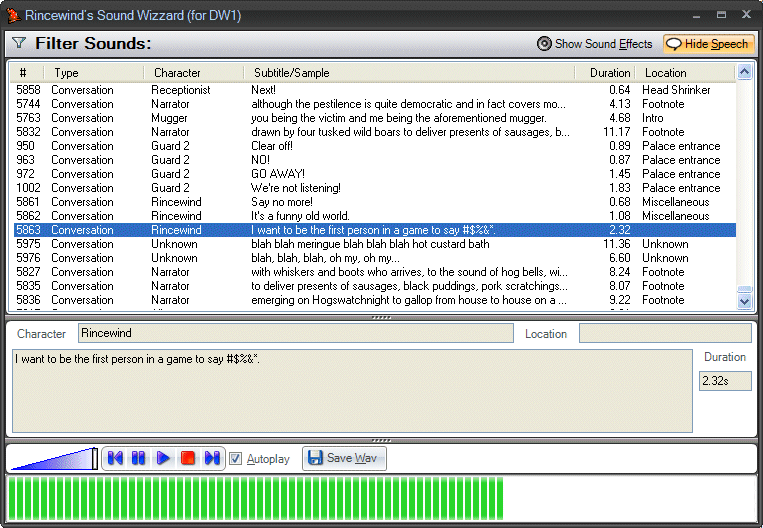Disable the Autoplay checkbox
763x528 pixels.
(x=236, y=458)
